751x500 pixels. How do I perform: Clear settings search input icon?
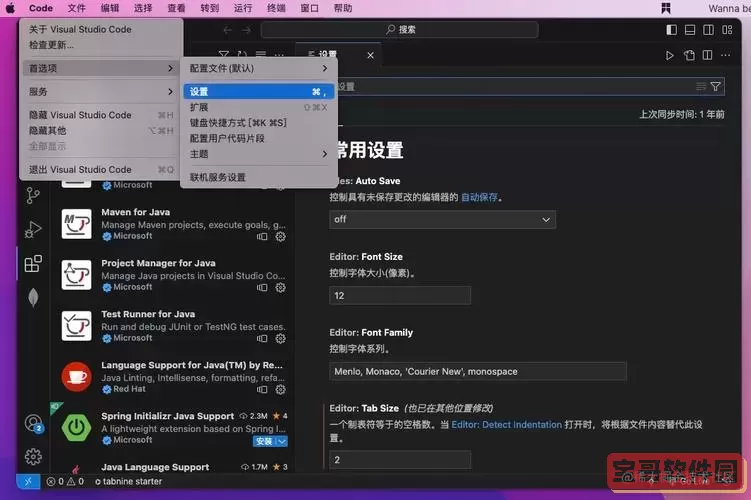pyautogui.click(x=701, y=86)
